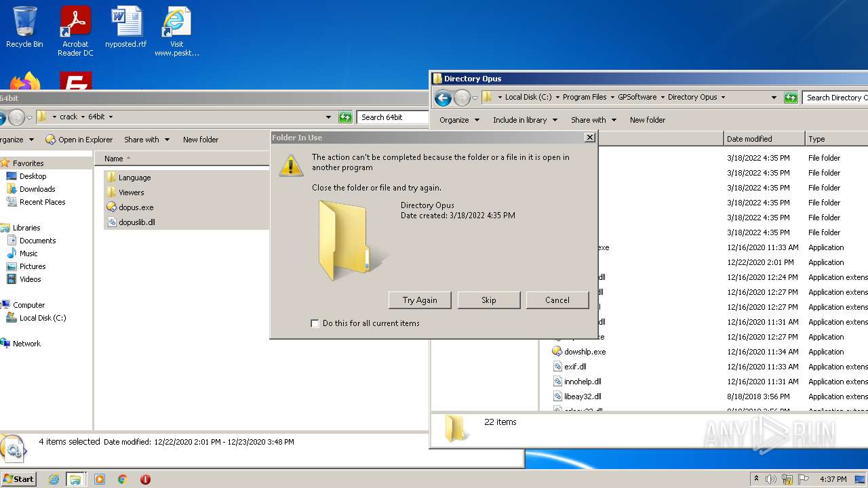Open Share with dropdown in Directory Opus window
The image size is (868, 488).
(593, 120)
